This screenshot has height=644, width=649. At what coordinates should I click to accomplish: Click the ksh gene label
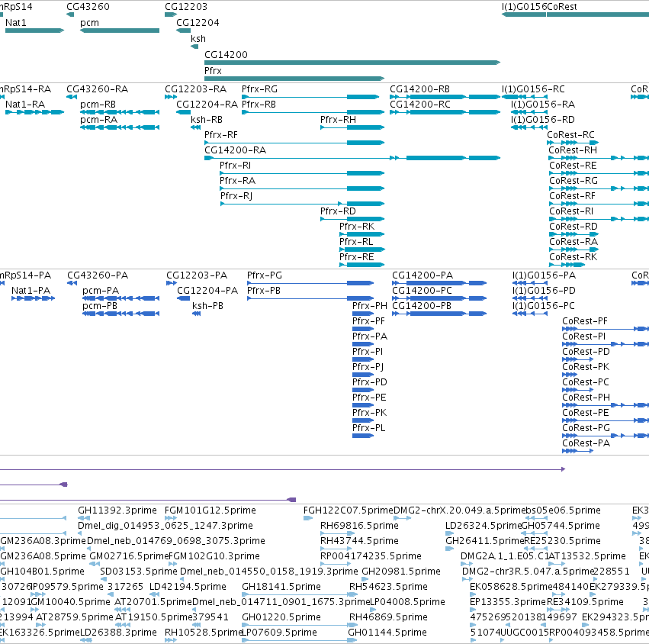click(x=198, y=38)
